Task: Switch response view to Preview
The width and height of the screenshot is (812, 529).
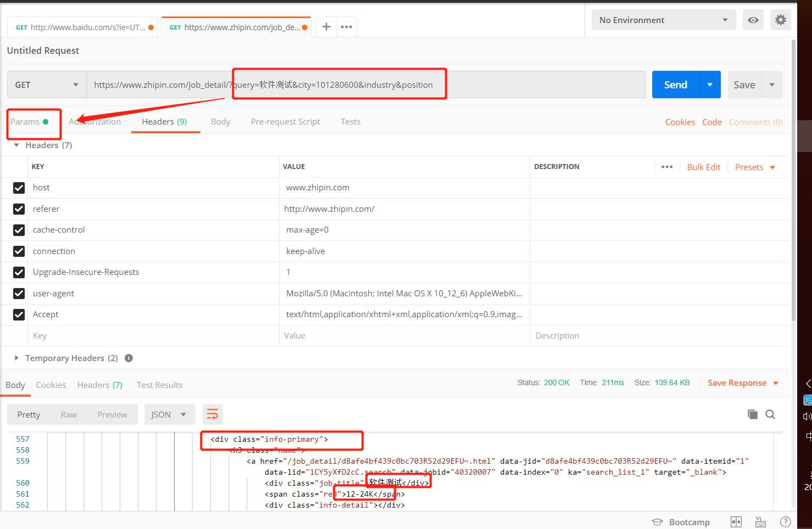Action: [112, 415]
